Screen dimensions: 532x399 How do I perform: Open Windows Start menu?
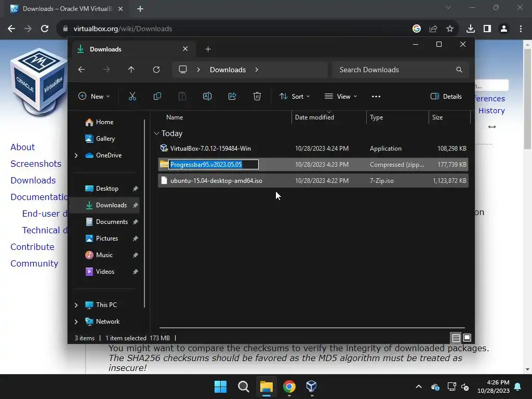tap(220, 387)
